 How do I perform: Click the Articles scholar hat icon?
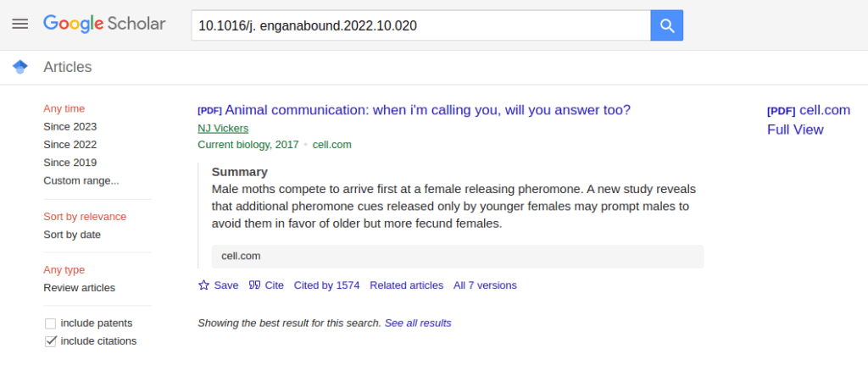pyautogui.click(x=20, y=67)
